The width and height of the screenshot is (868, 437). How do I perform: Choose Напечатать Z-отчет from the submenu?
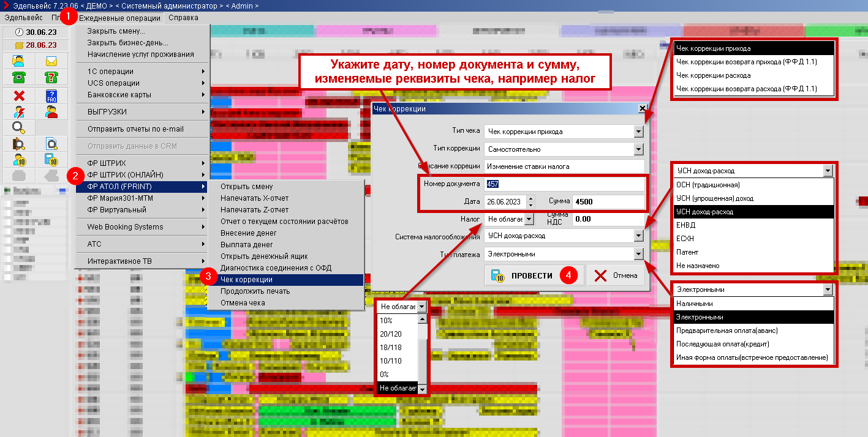254,209
